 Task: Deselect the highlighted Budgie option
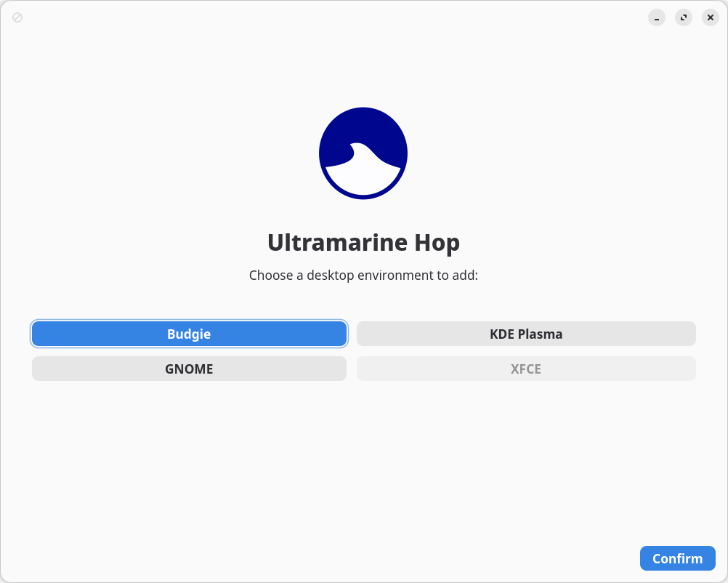(x=189, y=334)
